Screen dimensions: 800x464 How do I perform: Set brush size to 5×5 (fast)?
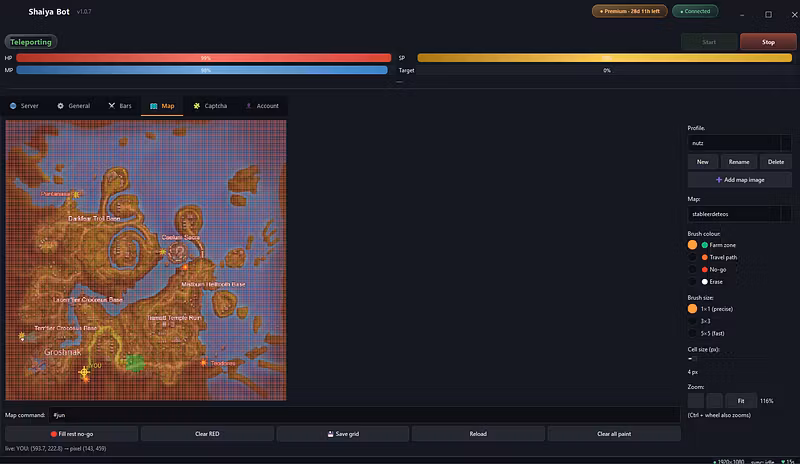point(692,333)
